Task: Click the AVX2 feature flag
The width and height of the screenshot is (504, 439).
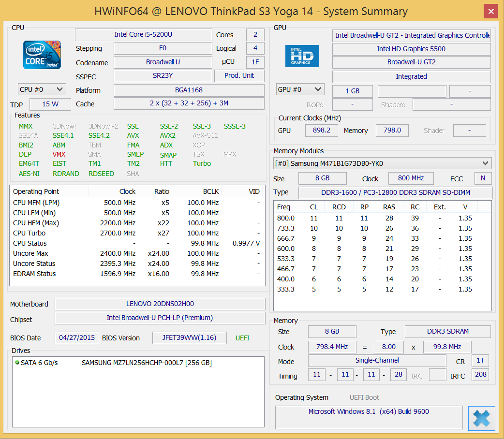Action: tap(168, 136)
